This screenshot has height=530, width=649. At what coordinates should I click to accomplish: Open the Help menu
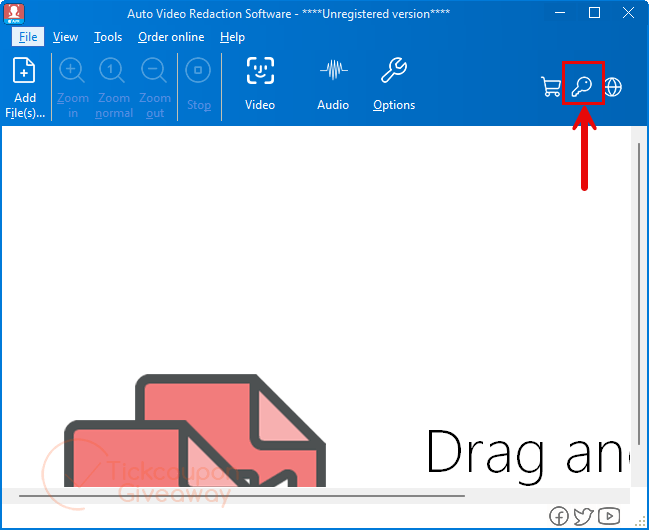(232, 37)
